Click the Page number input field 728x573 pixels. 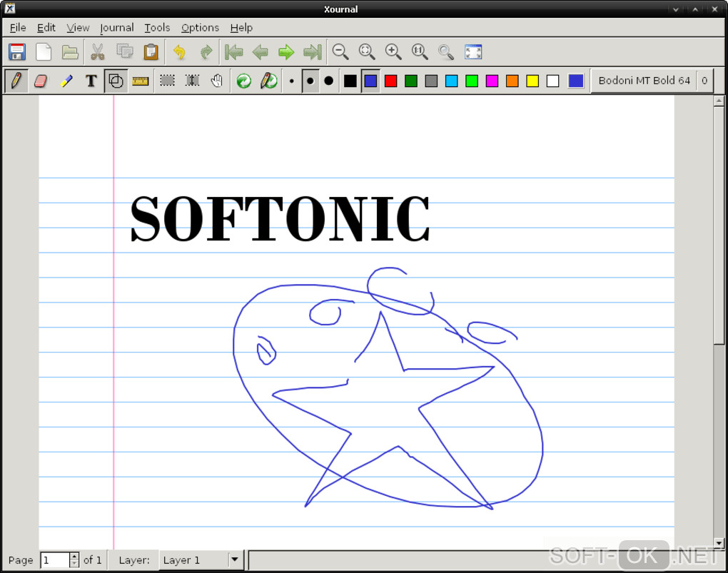[55, 560]
